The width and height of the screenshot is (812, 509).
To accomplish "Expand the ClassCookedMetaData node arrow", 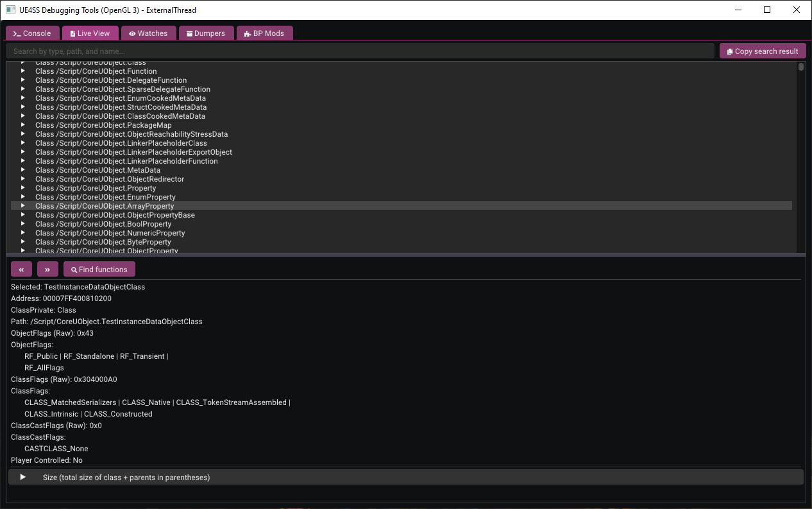I will pyautogui.click(x=22, y=116).
